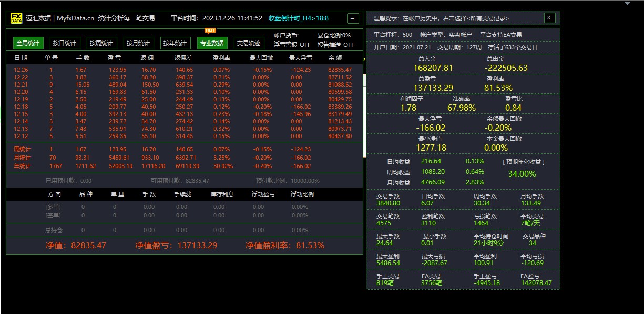Click the 最大回撤 column header
Screen dimensions: 644x314
(262, 57)
